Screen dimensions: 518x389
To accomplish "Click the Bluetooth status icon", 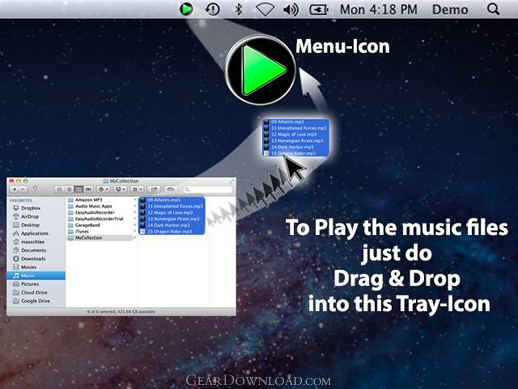I will coord(239,9).
